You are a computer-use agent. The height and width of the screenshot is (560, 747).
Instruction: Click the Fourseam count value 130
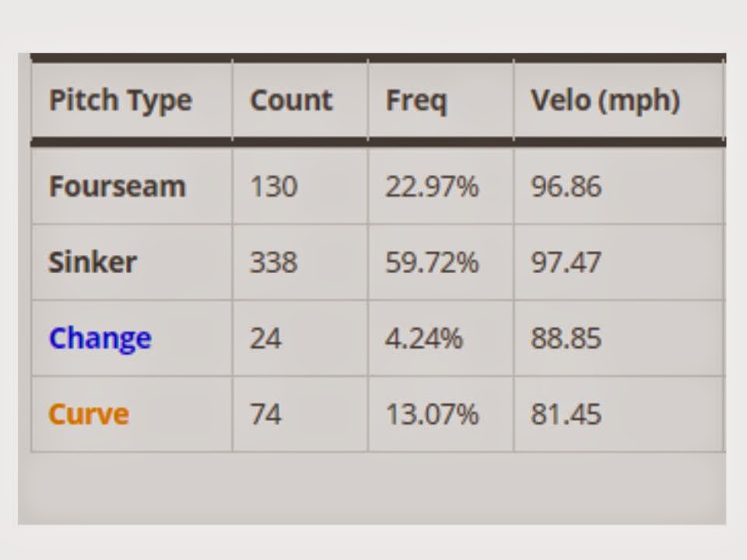click(274, 186)
